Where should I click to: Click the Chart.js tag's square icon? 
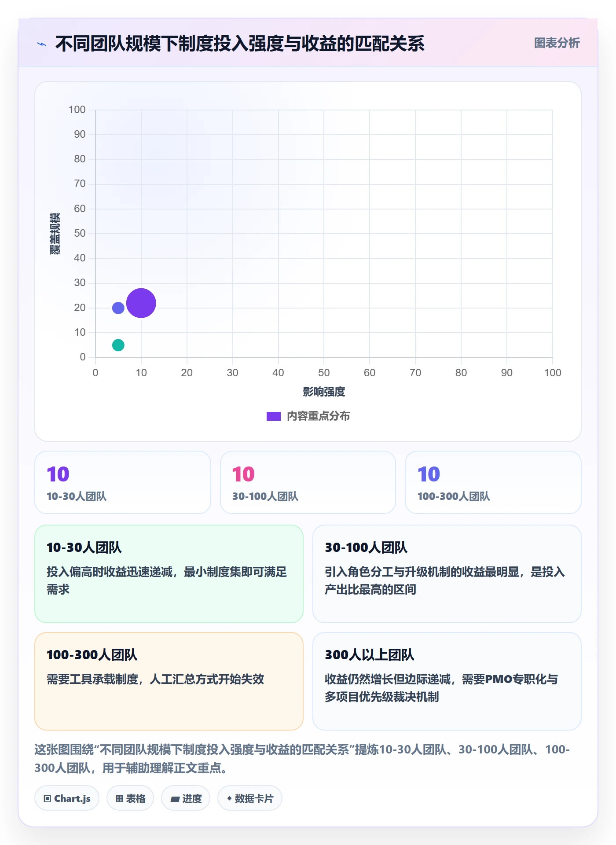tap(48, 799)
